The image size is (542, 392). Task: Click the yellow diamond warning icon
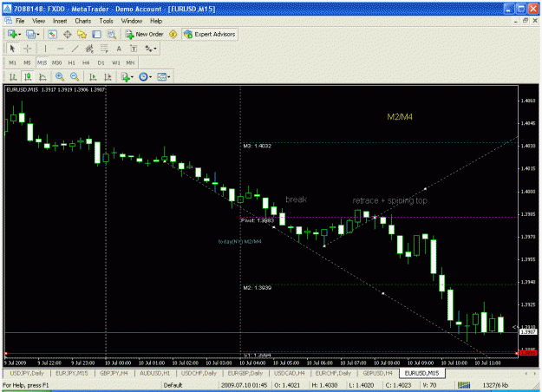[173, 34]
